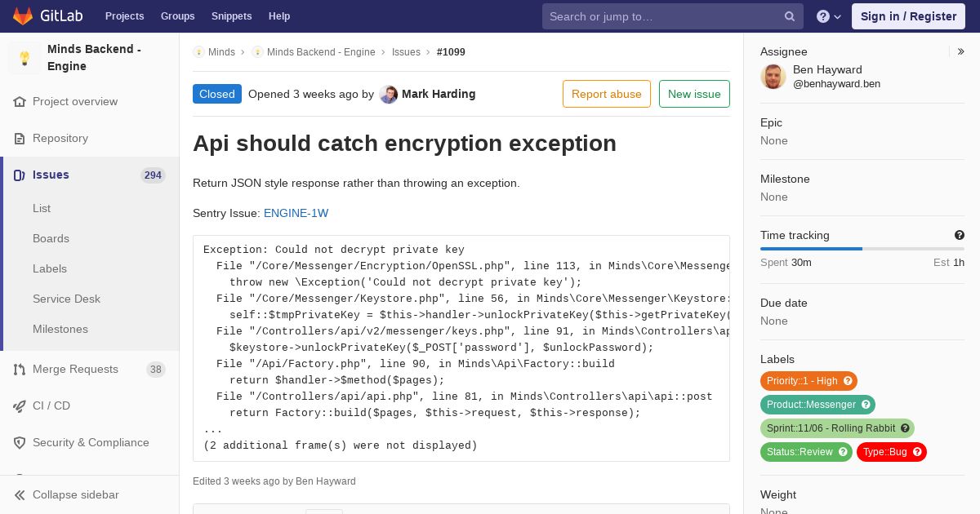Click the Time tracking help icon

[960, 235]
